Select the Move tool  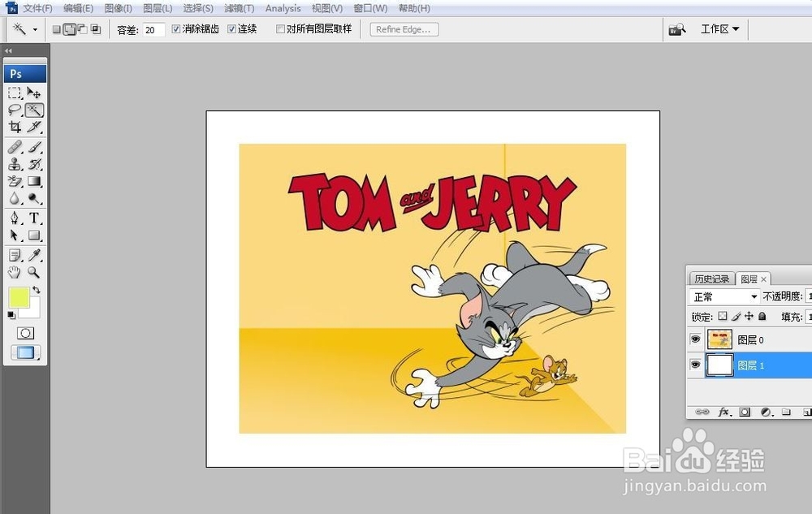(x=34, y=93)
